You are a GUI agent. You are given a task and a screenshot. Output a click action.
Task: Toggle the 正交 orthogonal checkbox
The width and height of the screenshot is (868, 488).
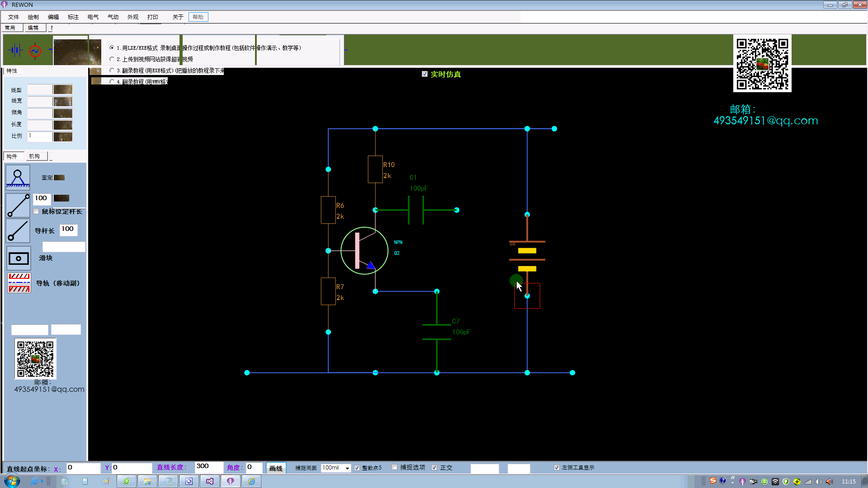(x=434, y=468)
